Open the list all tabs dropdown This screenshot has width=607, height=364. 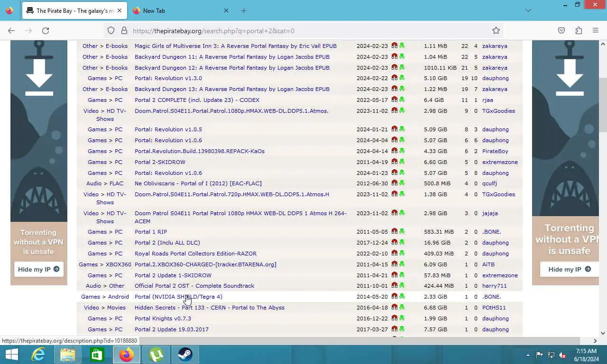click(528, 10)
